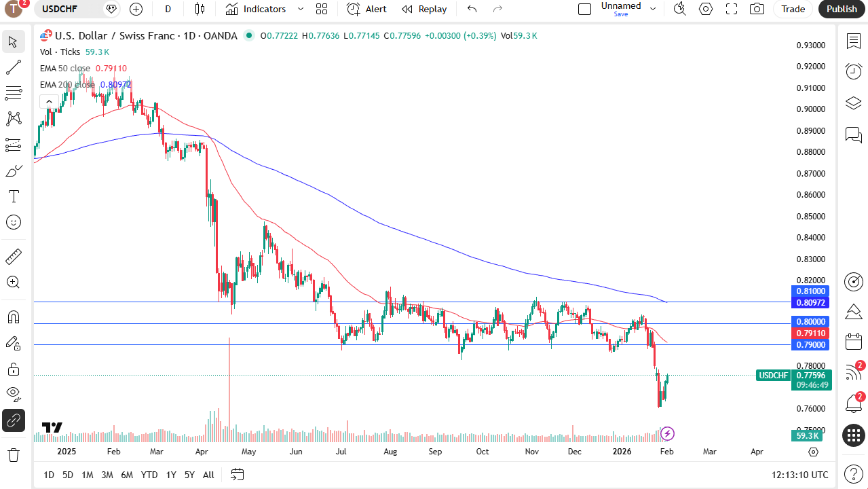Click the add symbol plus icon
The height and width of the screenshot is (489, 868).
click(x=136, y=9)
